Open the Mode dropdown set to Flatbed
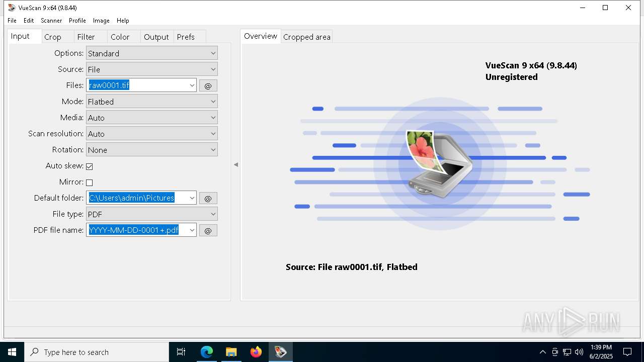Image resolution: width=644 pixels, height=362 pixels. [151, 102]
